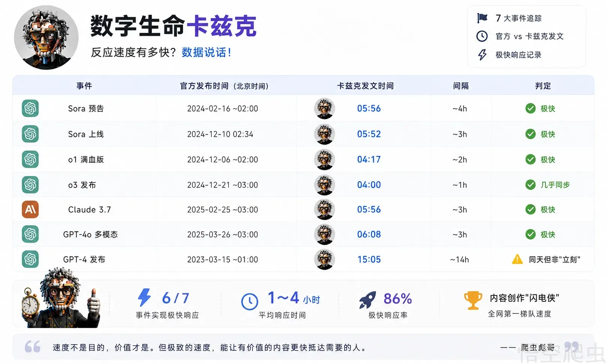The height and width of the screenshot is (364, 607).
Task: Click the OpenAI logo in o3 发布 row
Action: coord(30,185)
